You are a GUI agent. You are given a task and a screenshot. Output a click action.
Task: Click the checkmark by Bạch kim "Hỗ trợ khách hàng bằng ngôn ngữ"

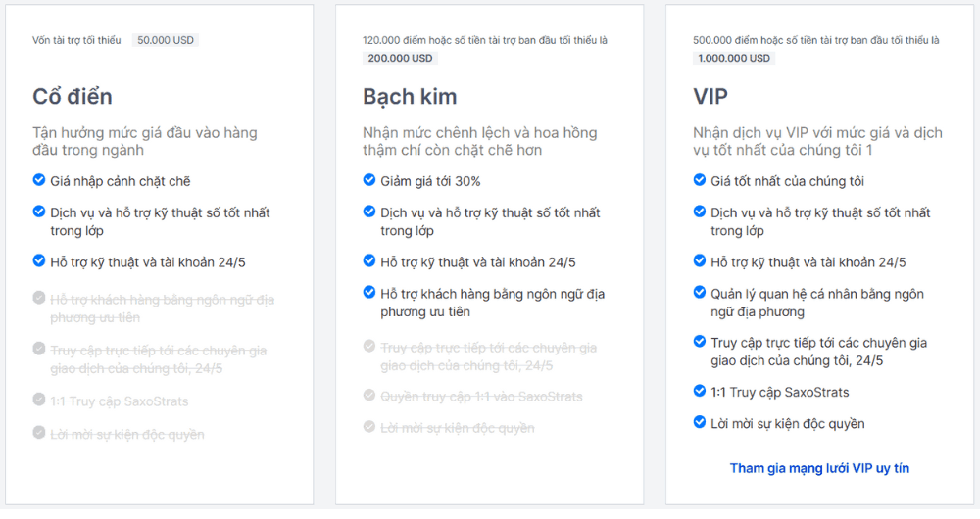pyautogui.click(x=369, y=292)
